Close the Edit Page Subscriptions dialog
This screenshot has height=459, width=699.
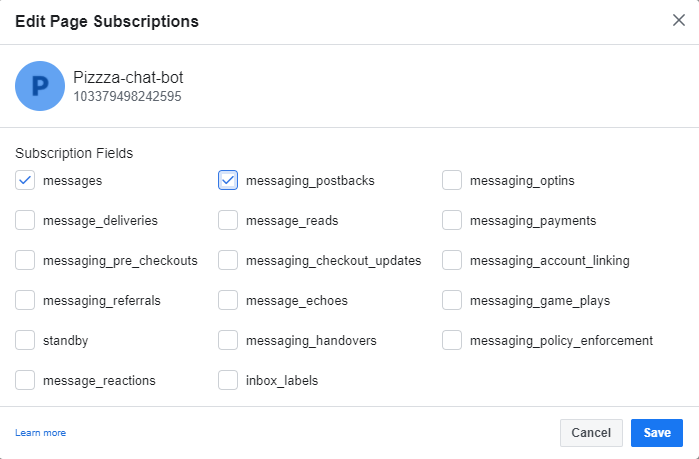678,20
